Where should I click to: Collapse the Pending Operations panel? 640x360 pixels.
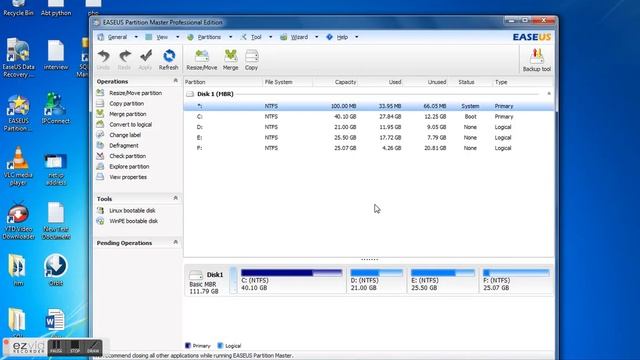pos(176,242)
